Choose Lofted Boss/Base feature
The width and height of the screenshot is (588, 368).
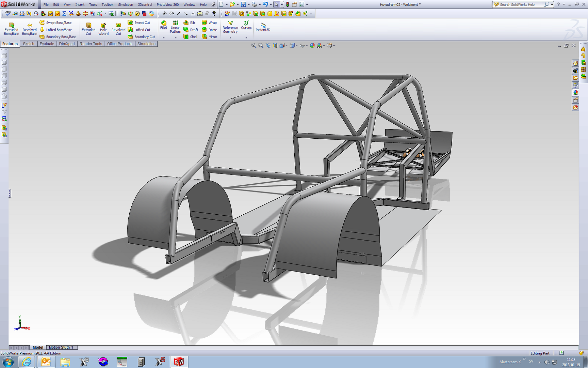(56, 30)
